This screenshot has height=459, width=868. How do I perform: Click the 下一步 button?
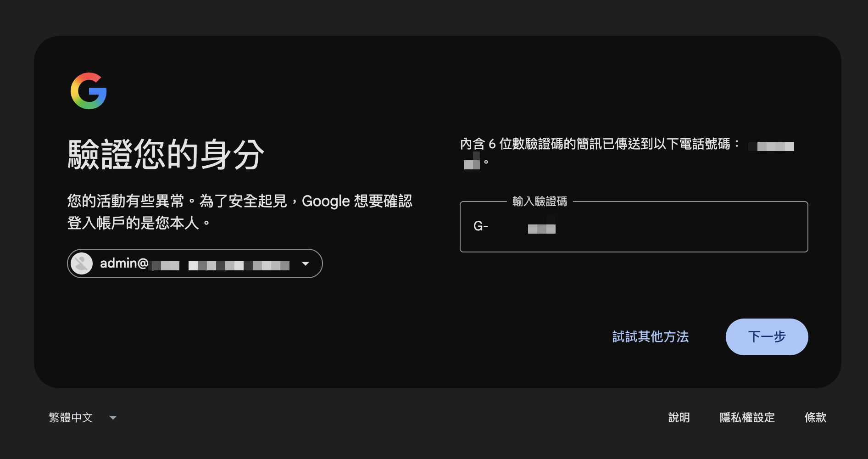pyautogui.click(x=767, y=337)
